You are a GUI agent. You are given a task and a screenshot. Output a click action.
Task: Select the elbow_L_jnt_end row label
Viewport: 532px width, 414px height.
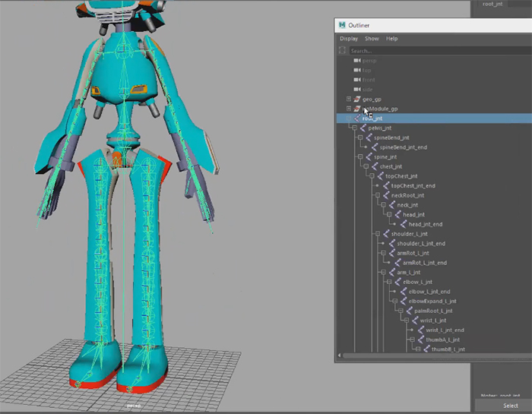coord(429,292)
